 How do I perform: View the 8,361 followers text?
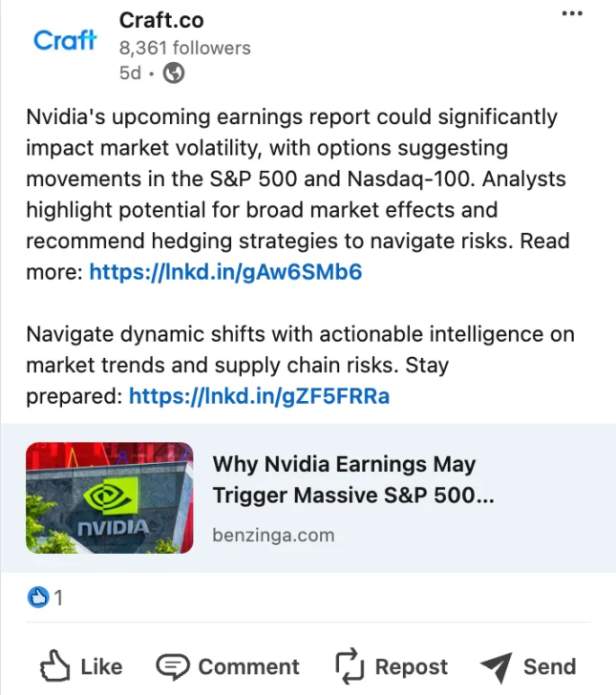(x=185, y=48)
